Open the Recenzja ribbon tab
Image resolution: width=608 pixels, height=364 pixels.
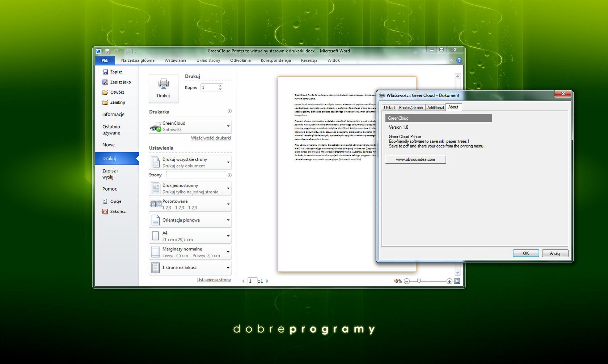click(309, 60)
